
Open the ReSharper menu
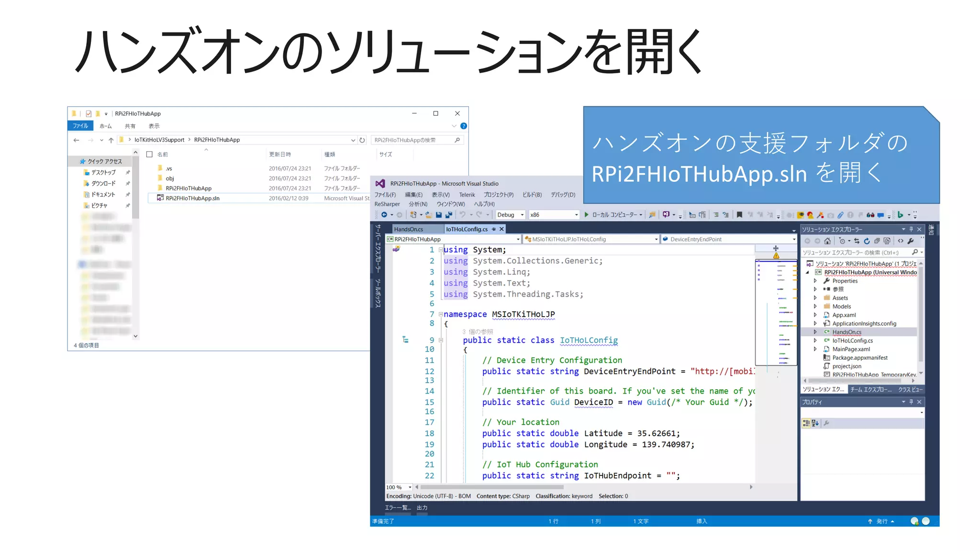click(x=387, y=204)
